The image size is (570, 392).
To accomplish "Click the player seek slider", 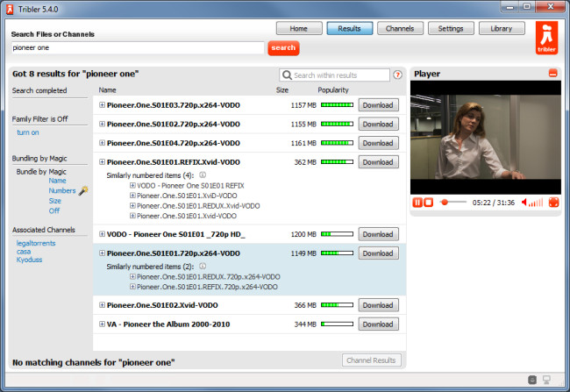I will pyautogui.click(x=452, y=203).
